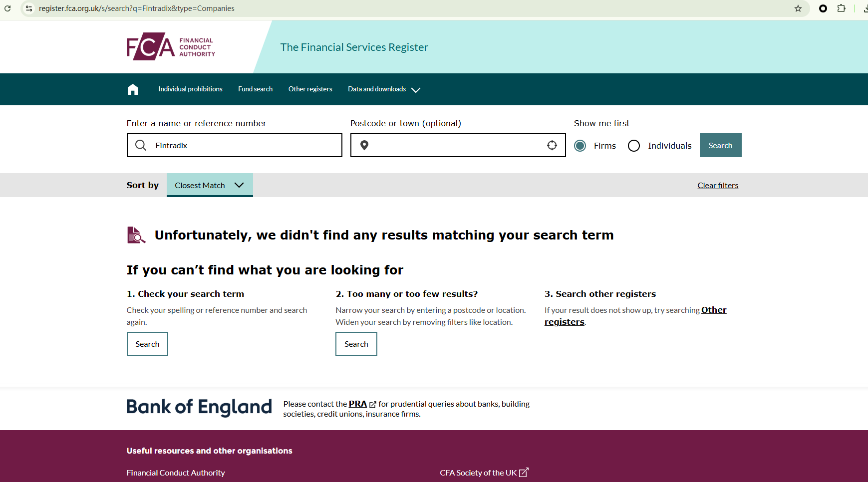Open Fund search from the navigation

[255, 89]
